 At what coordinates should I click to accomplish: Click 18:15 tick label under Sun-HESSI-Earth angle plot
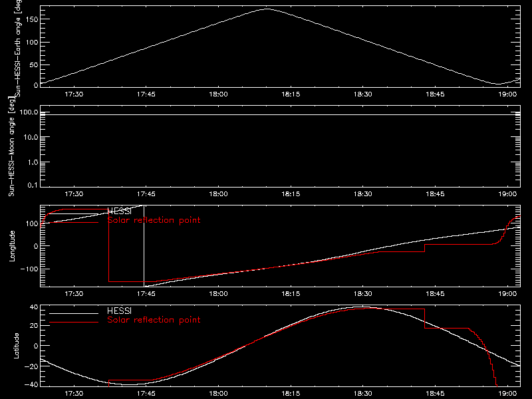point(291,94)
